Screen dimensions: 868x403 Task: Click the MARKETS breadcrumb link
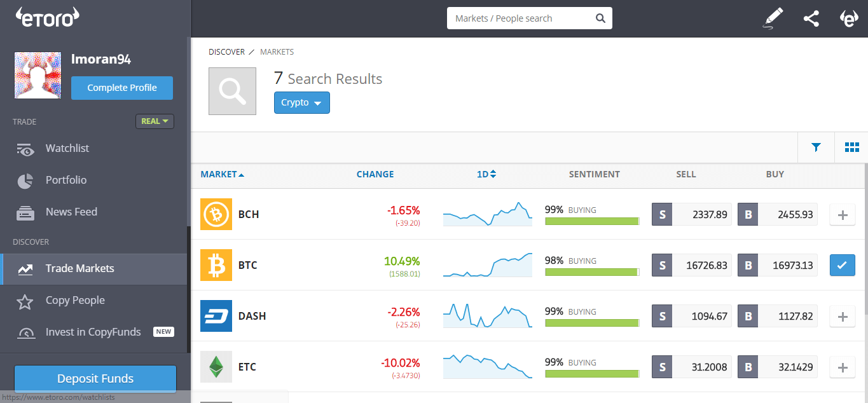[x=277, y=52]
